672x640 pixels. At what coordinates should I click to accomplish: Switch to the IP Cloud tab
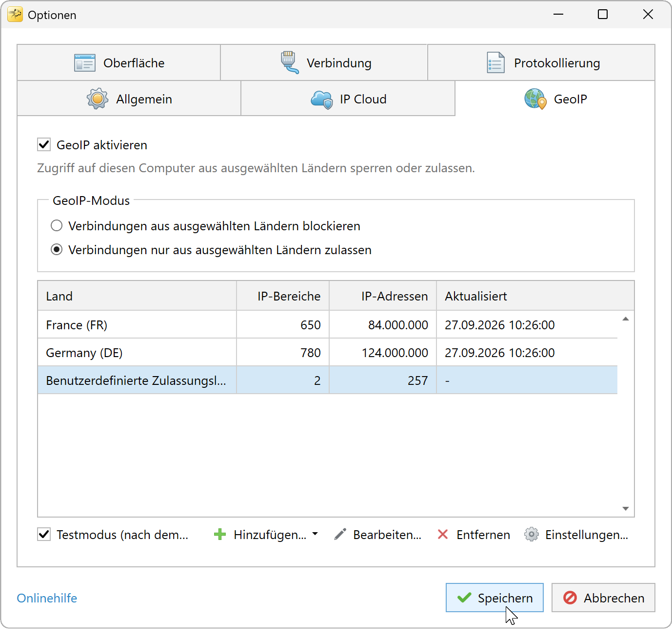348,99
